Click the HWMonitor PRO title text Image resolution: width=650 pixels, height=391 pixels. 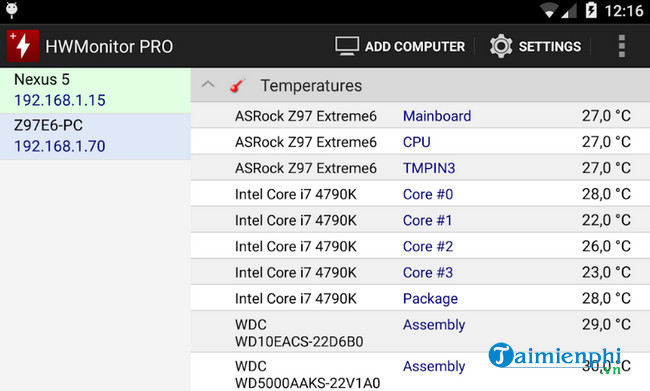(x=109, y=46)
